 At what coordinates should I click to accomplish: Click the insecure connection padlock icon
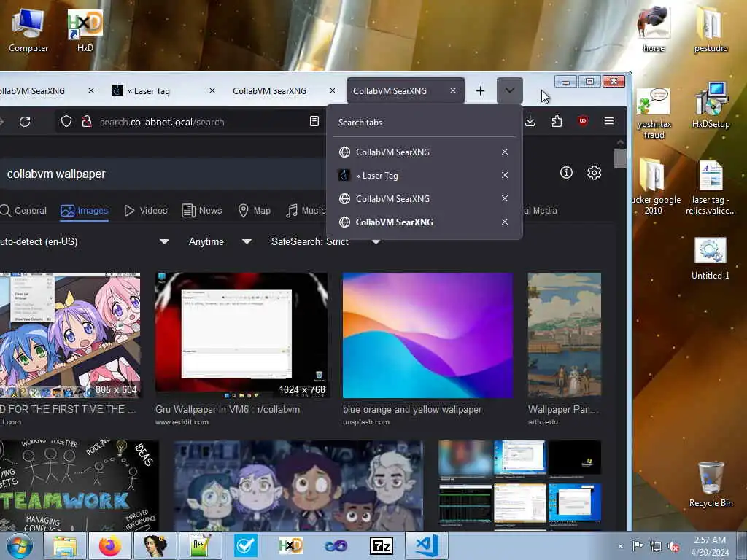(x=86, y=122)
